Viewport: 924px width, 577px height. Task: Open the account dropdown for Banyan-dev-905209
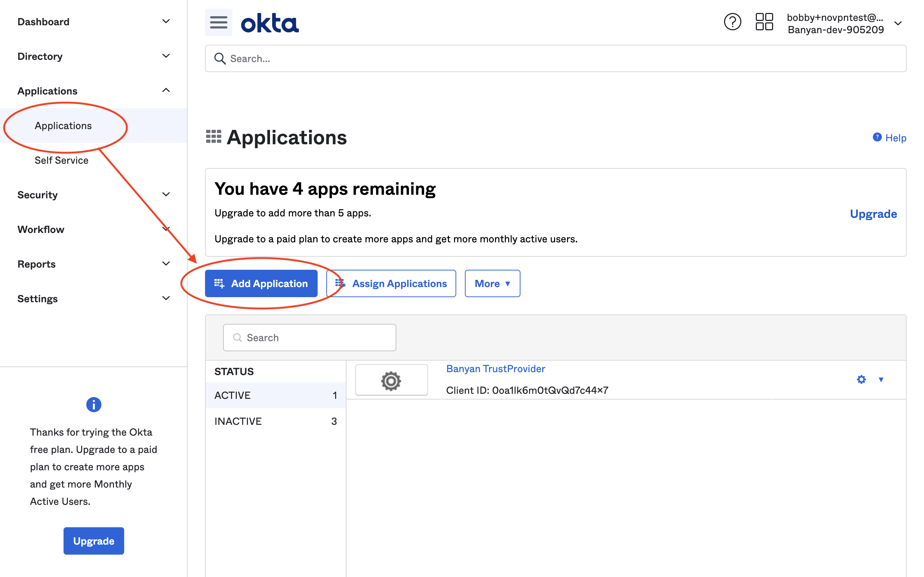coord(898,23)
